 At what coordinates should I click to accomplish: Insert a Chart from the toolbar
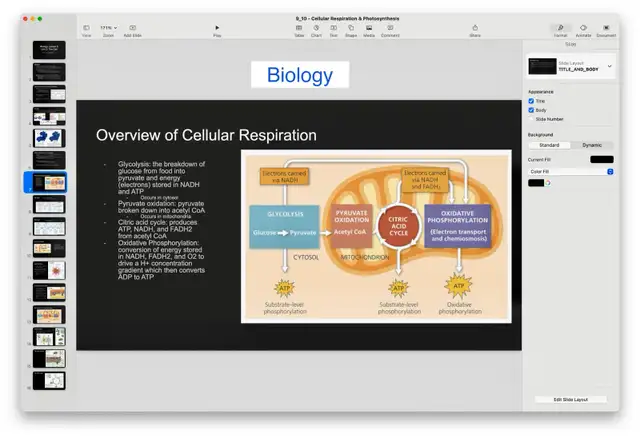coord(316,28)
